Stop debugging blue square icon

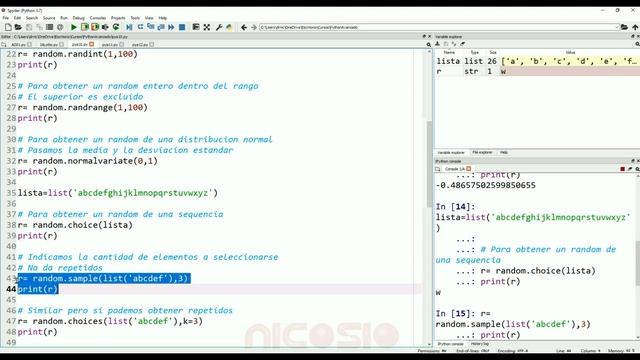[x=182, y=27]
